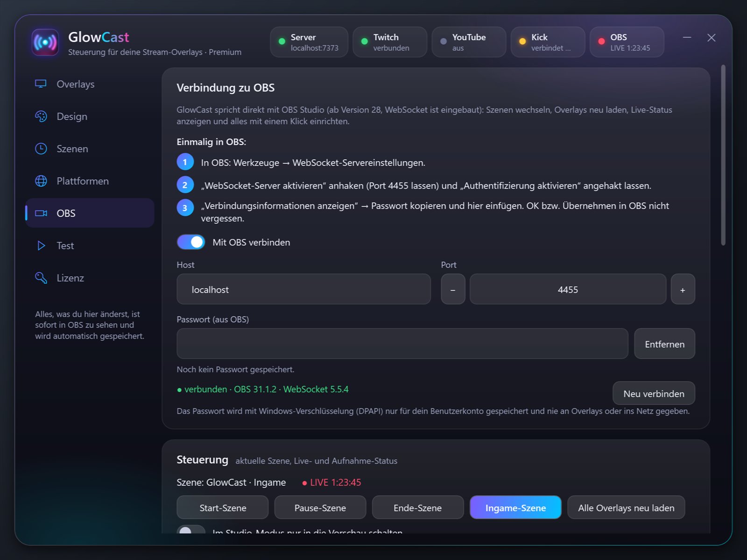
Task: Click the green 'verbunden · OBS 31.1.2' status
Action: pos(263,389)
